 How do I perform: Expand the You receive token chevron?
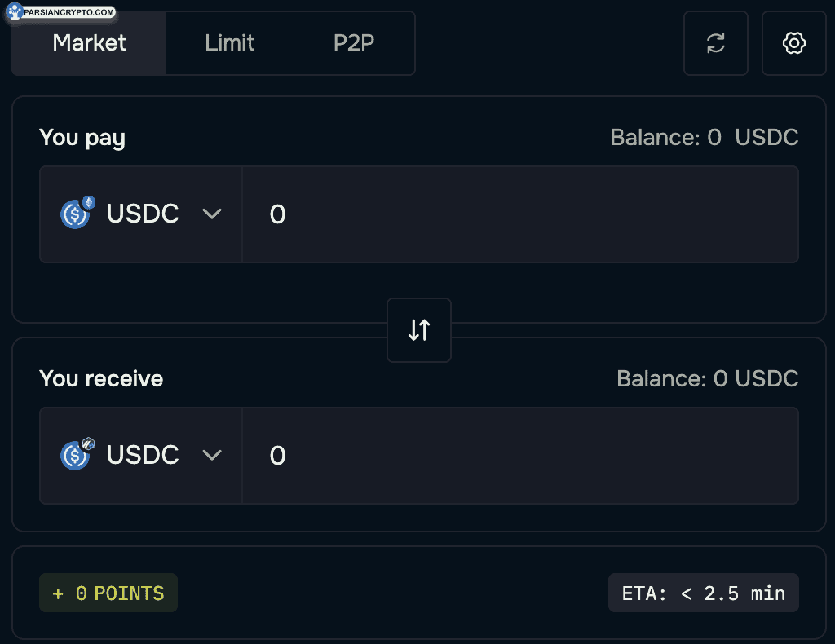click(212, 455)
